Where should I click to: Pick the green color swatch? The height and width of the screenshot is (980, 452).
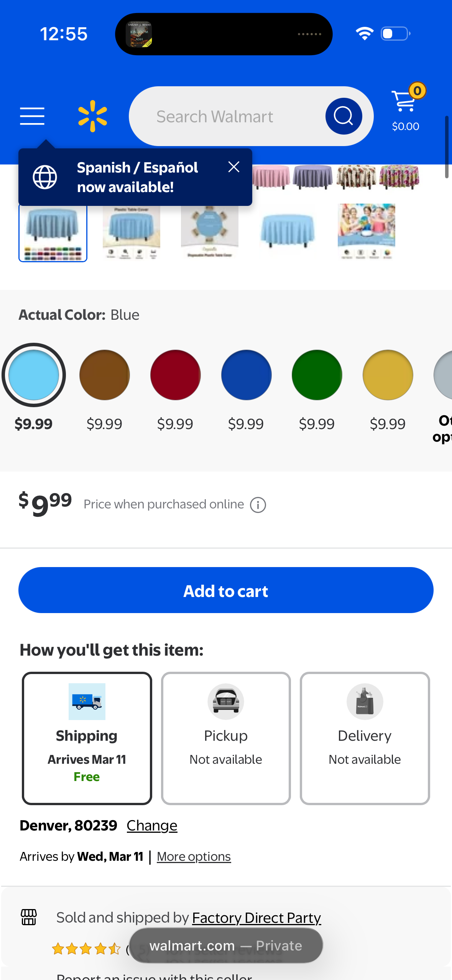[317, 375]
